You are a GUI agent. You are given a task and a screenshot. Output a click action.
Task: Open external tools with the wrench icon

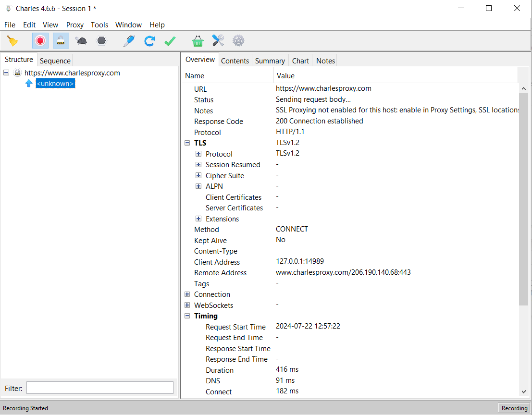pos(218,40)
